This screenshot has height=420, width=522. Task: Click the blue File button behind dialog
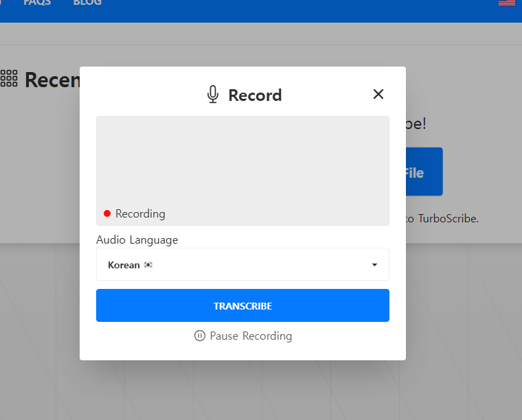point(424,172)
